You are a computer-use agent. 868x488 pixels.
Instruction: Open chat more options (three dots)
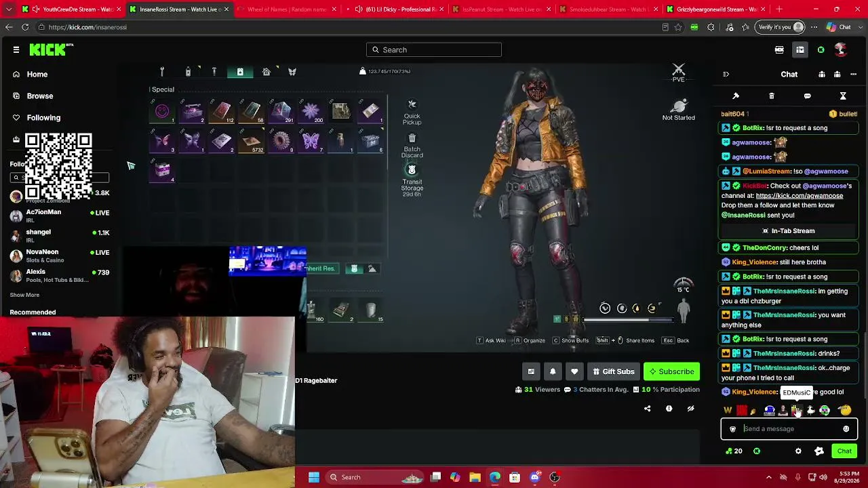pyautogui.click(x=853, y=75)
